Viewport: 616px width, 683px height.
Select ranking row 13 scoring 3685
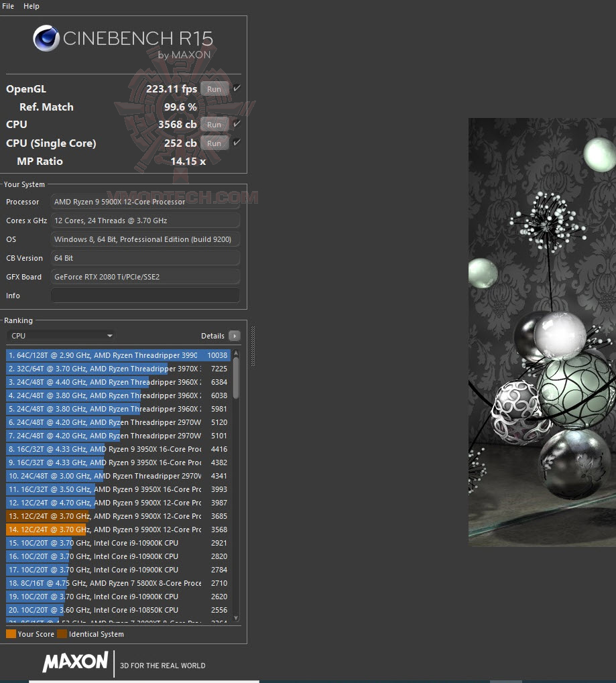[x=118, y=516]
